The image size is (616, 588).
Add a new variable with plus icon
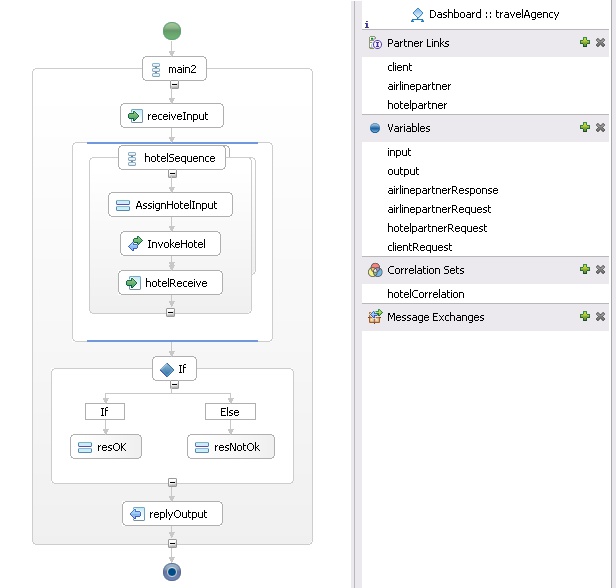[584, 128]
